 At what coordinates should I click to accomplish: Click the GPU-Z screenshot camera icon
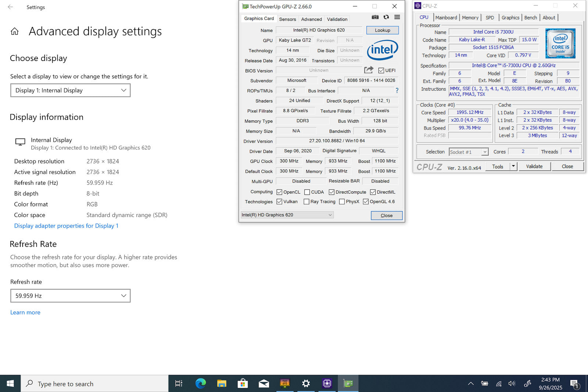(x=375, y=17)
